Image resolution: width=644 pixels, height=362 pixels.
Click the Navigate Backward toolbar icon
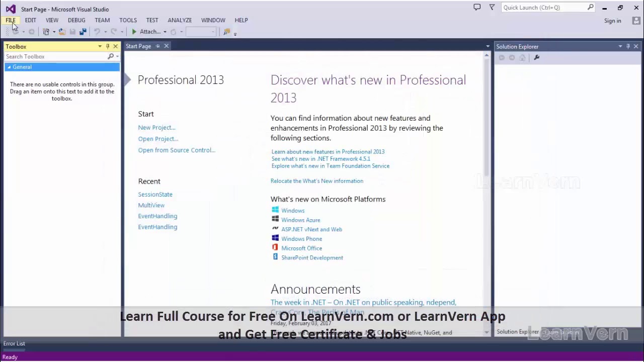tap(15, 32)
